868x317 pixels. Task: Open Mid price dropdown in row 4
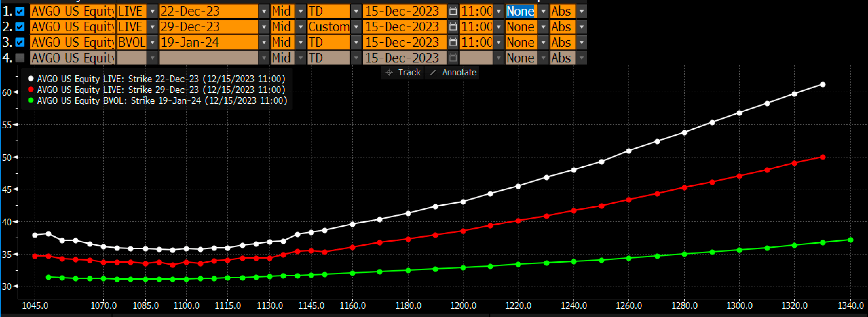[x=301, y=58]
